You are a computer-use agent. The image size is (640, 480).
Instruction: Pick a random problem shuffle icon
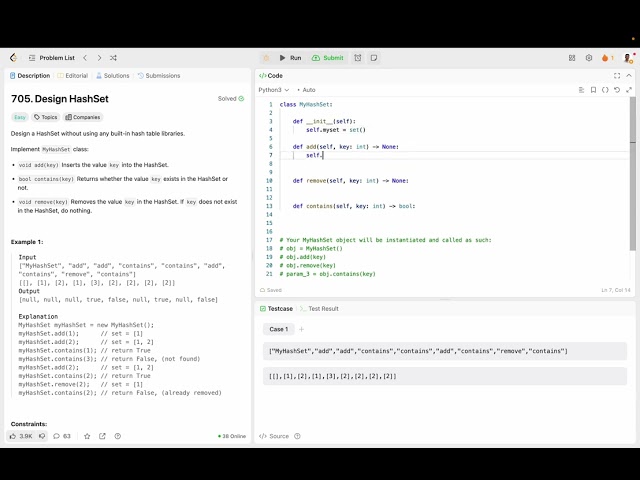coord(113,58)
